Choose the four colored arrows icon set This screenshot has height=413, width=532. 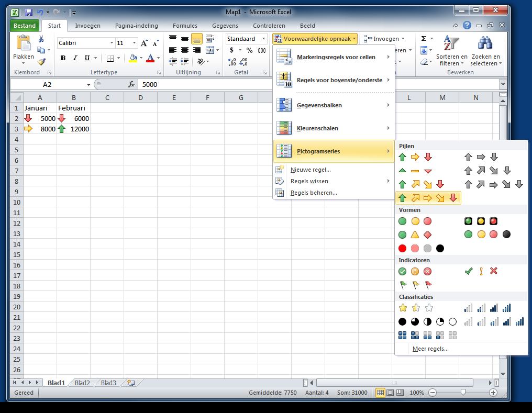pyautogui.click(x=422, y=184)
